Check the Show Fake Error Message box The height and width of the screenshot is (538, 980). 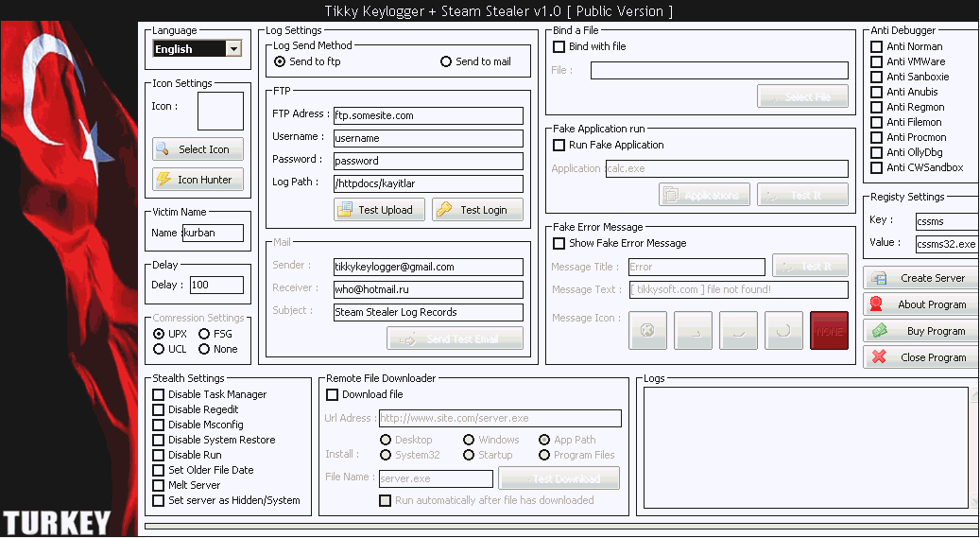(559, 243)
